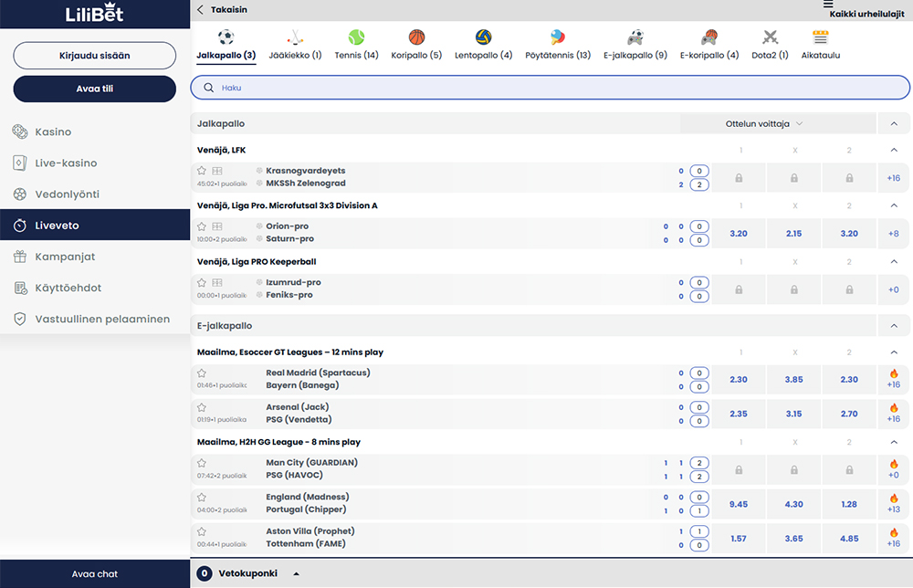Click the Vastuullinen pelaaminen shield icon

pos(20,319)
